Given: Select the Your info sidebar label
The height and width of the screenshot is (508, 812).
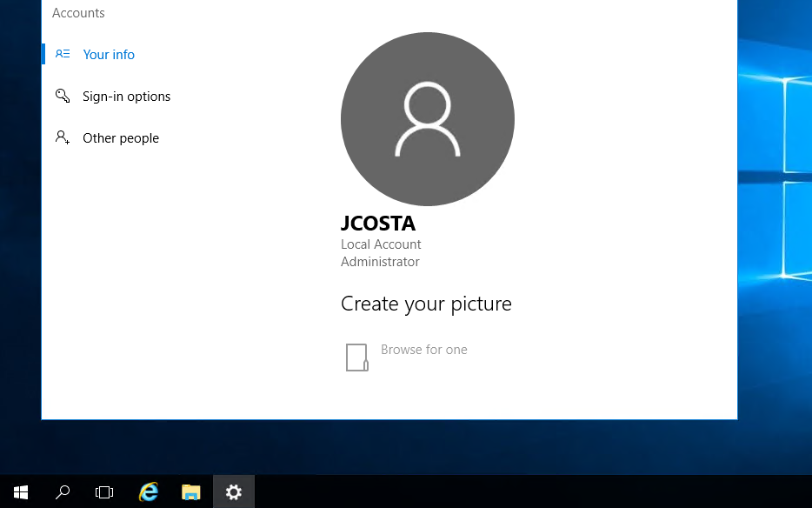Looking at the screenshot, I should click(x=109, y=55).
